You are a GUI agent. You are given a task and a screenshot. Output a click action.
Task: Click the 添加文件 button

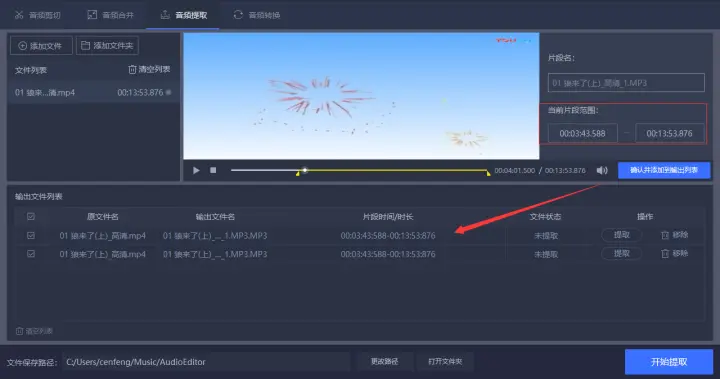pyautogui.click(x=41, y=45)
